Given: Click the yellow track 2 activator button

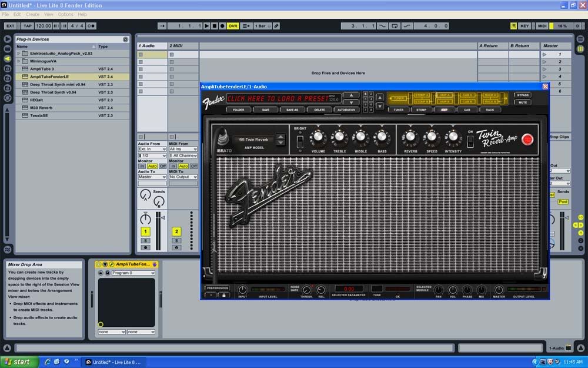Looking at the screenshot, I should 176,231.
